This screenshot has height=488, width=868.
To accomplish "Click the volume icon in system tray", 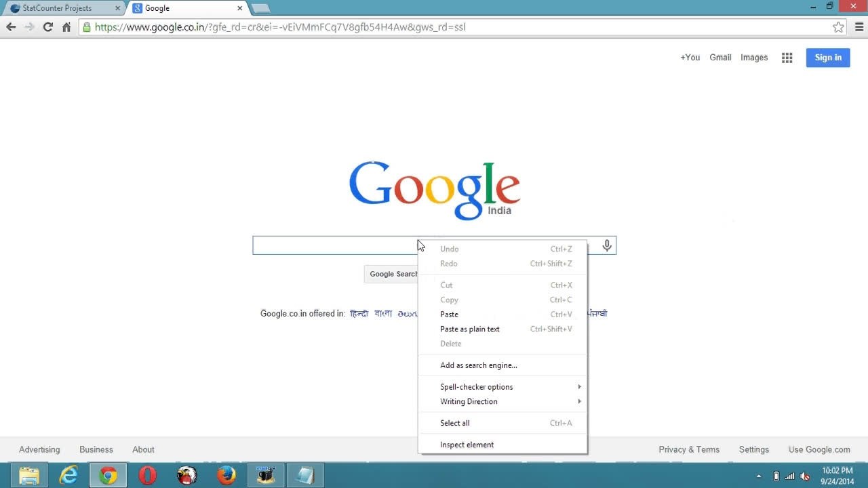I will pyautogui.click(x=805, y=476).
